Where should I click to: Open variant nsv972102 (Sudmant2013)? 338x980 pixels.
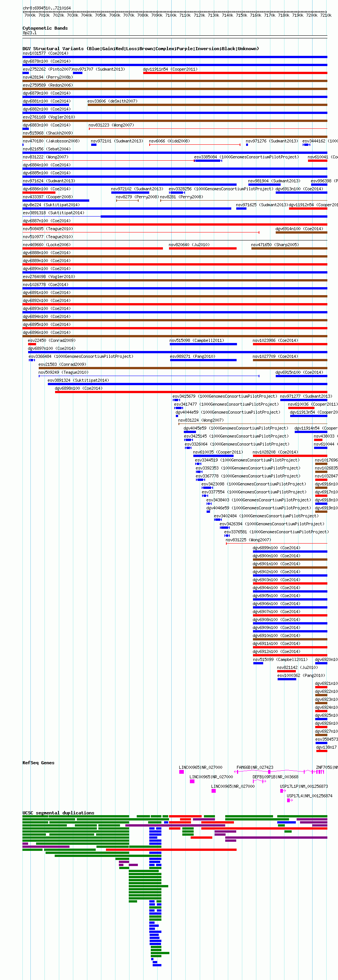(x=137, y=189)
